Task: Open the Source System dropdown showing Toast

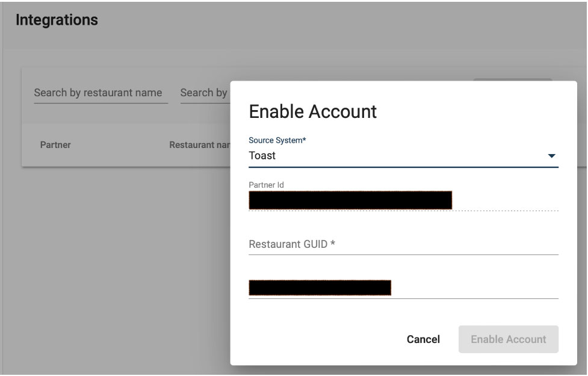Action: 403,156
